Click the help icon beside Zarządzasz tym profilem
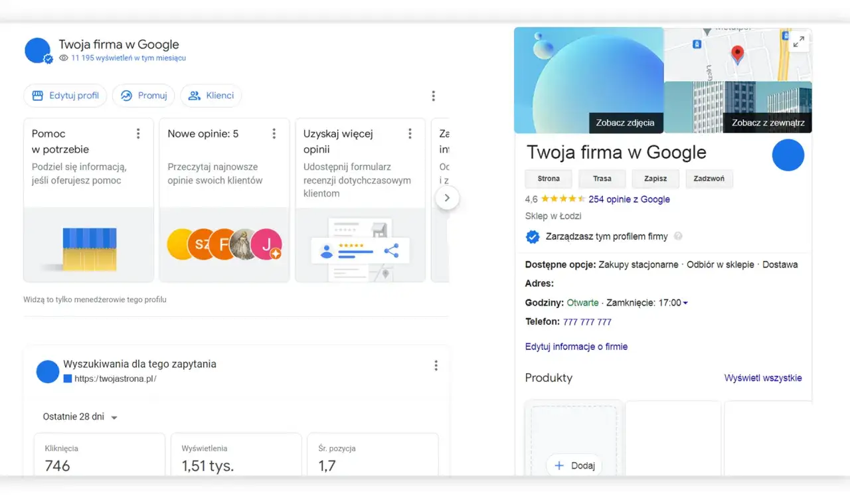The height and width of the screenshot is (504, 850). tap(678, 236)
